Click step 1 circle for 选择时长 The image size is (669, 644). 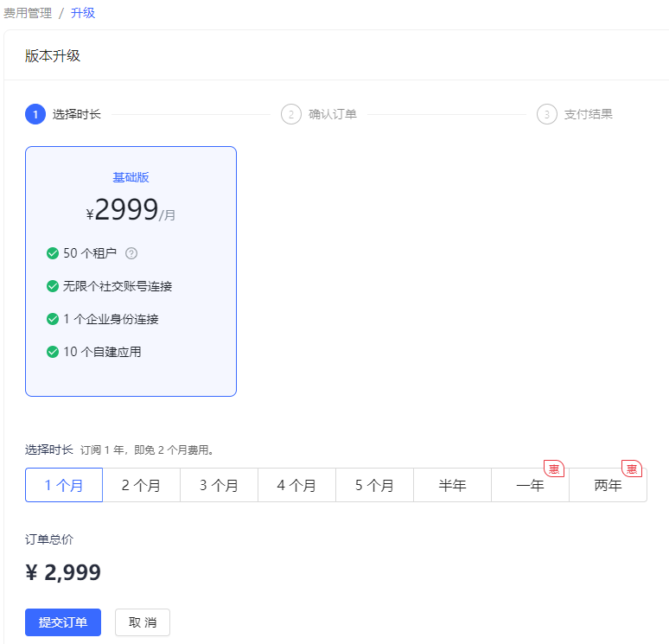pos(35,114)
